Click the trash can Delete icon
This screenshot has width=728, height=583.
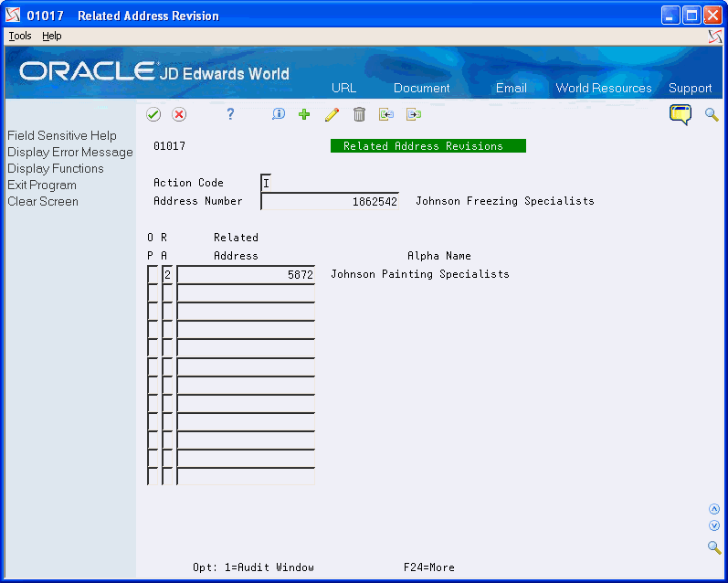359,114
